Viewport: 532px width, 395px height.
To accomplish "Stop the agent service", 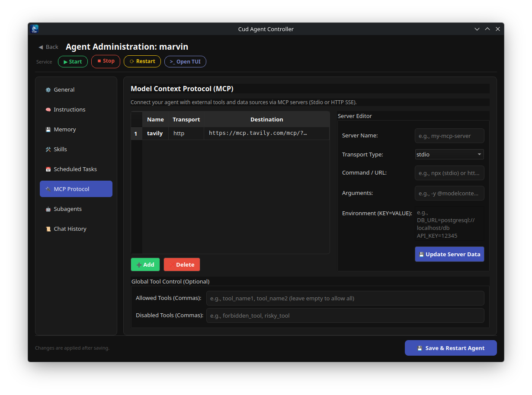I will pos(106,61).
